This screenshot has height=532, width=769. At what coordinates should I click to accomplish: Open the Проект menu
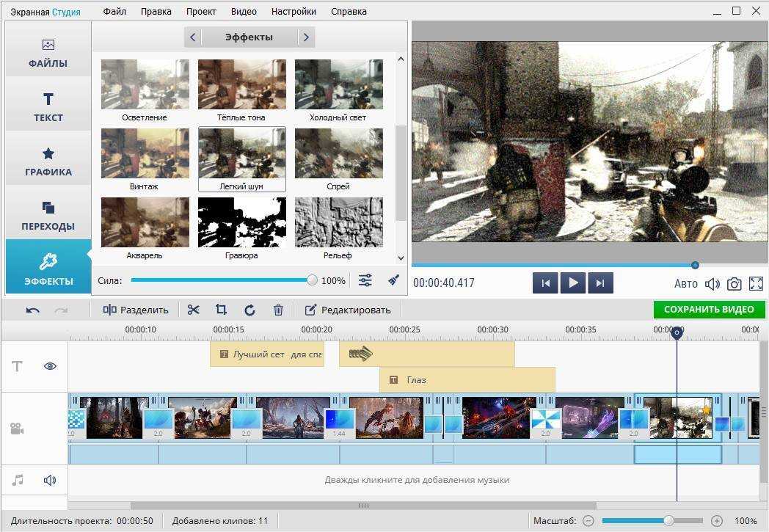[201, 11]
